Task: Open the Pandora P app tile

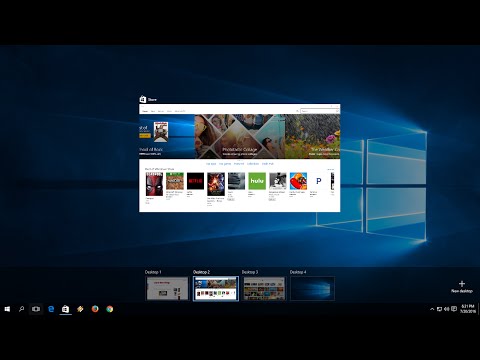Action: coord(319,181)
